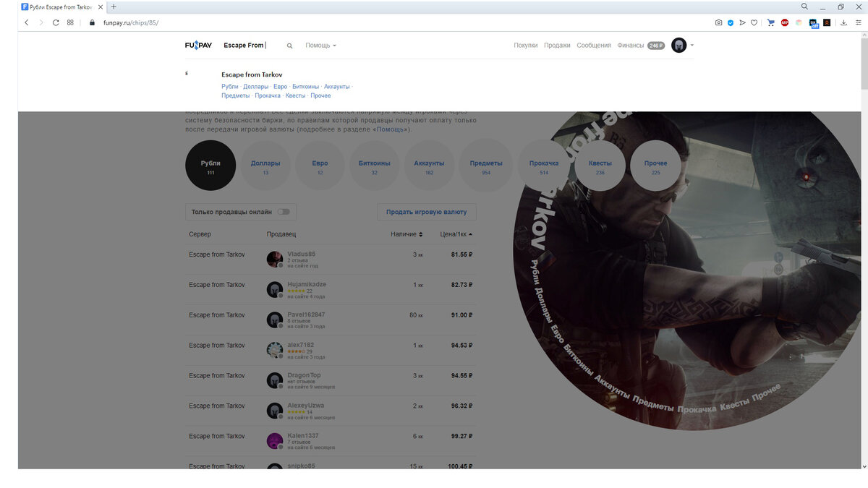Select the Прокачка round category tab
This screenshot has width=868, height=488.
[544, 166]
